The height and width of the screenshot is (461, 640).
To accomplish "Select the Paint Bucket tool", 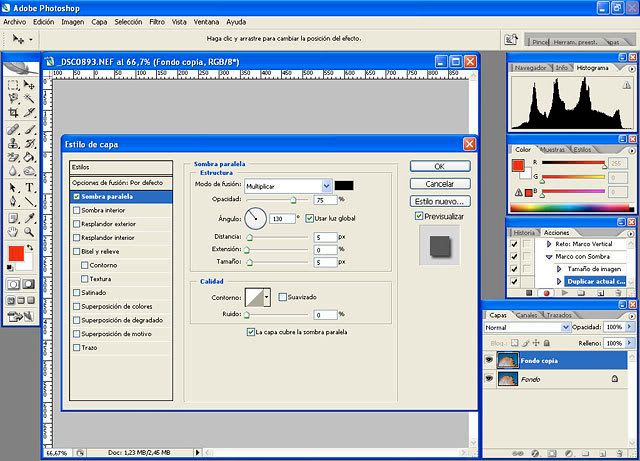I will tap(29, 157).
